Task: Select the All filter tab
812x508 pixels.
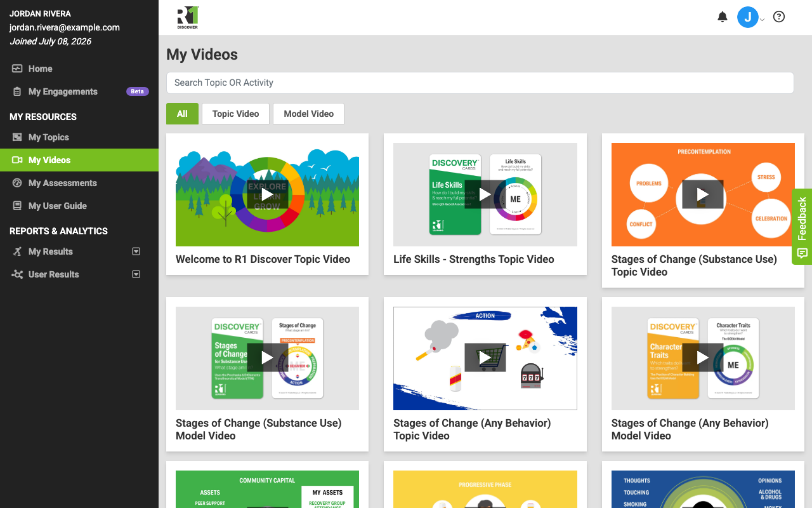Action: (x=182, y=114)
